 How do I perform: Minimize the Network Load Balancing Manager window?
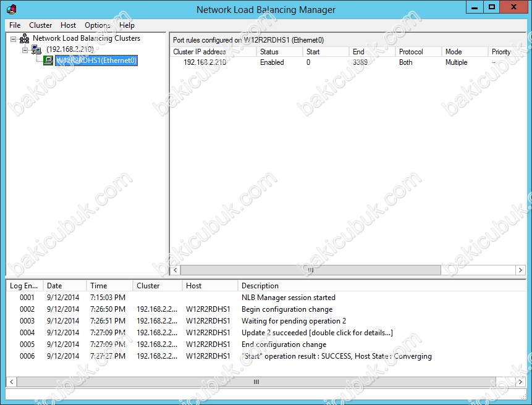[475, 7]
